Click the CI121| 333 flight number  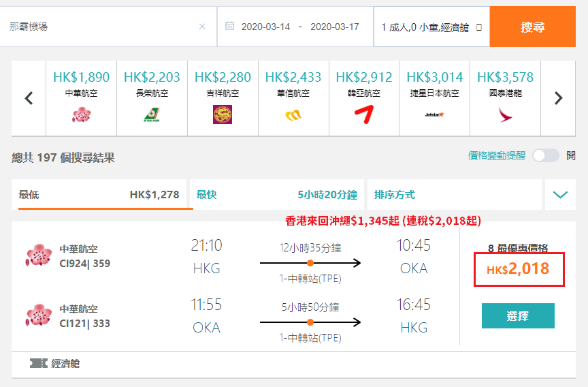point(85,324)
